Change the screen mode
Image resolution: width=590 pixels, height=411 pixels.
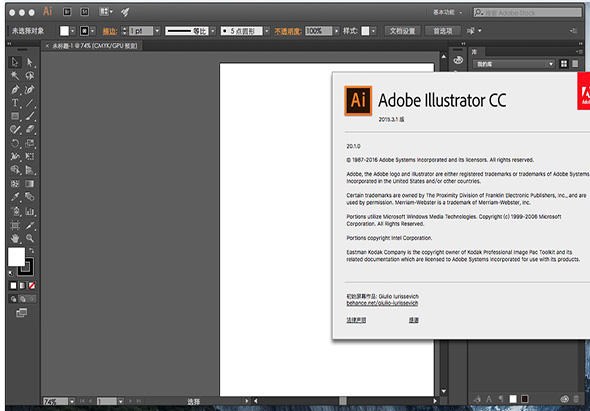[x=21, y=313]
